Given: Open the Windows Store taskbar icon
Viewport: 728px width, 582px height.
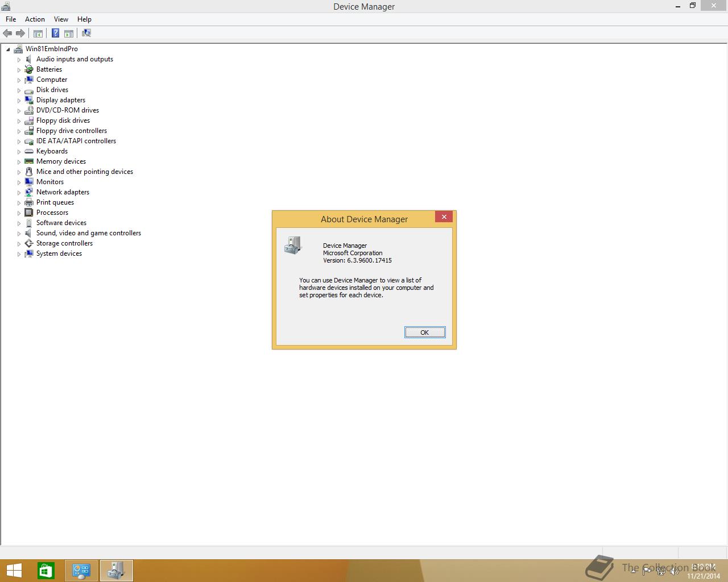Looking at the screenshot, I should pos(46,571).
